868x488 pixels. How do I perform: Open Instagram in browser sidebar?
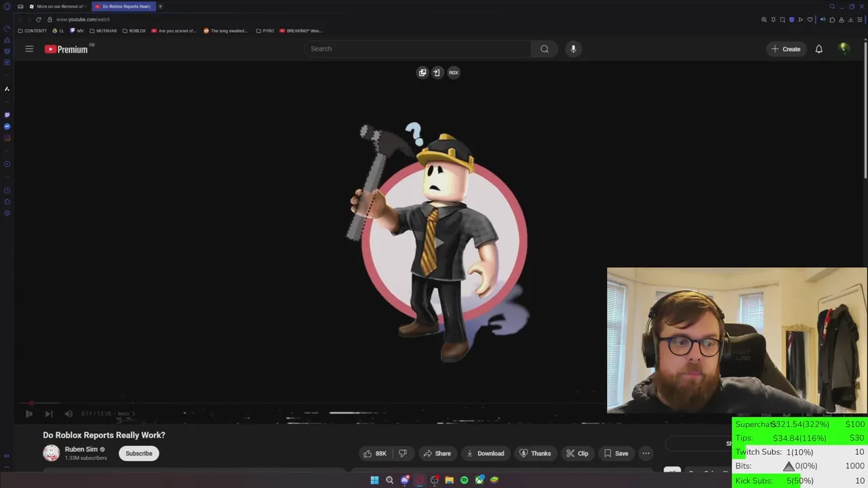pos(7,138)
